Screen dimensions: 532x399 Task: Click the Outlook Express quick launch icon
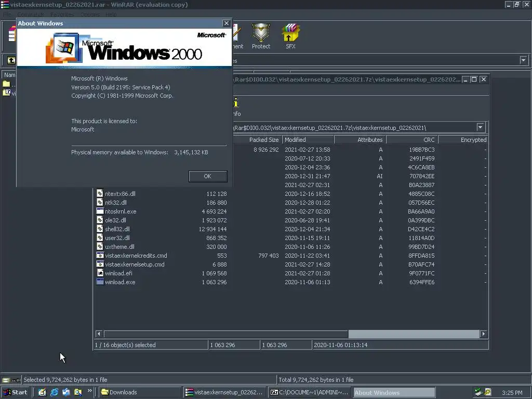pyautogui.click(x=66, y=392)
